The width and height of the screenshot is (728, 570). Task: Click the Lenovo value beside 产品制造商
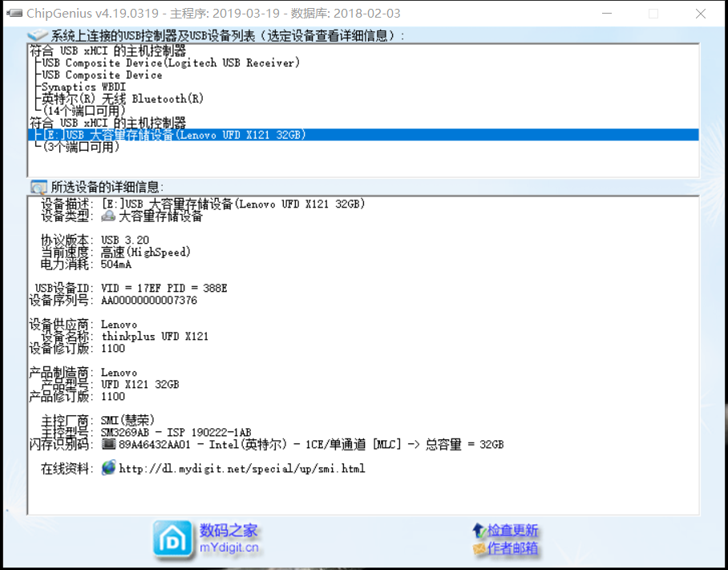119,372
